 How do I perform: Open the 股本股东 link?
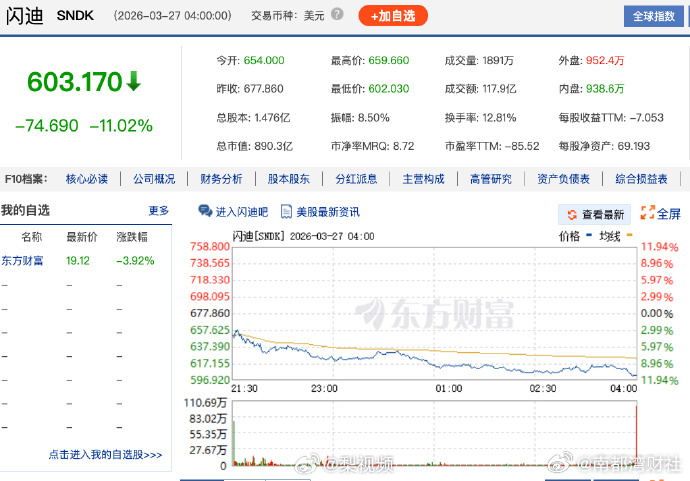pyautogui.click(x=289, y=179)
